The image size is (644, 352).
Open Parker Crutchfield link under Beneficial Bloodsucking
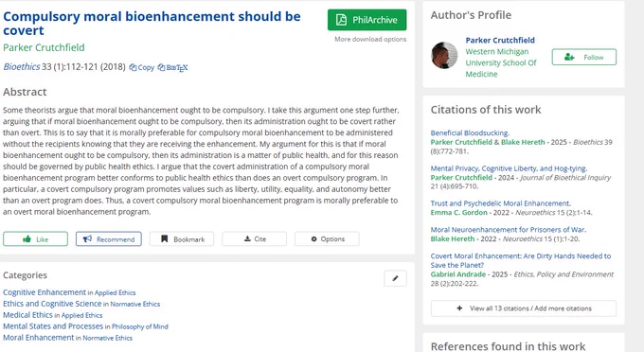click(x=461, y=142)
